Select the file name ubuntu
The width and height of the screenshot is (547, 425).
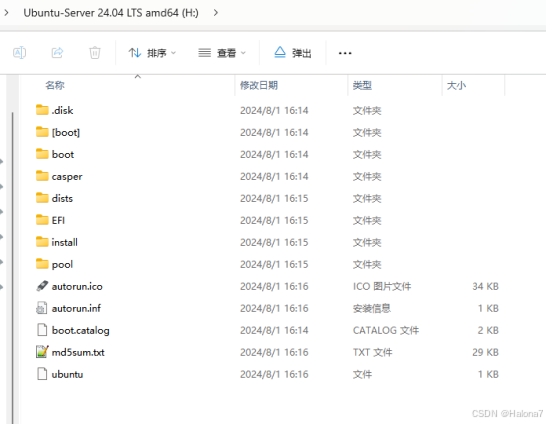[x=67, y=374]
